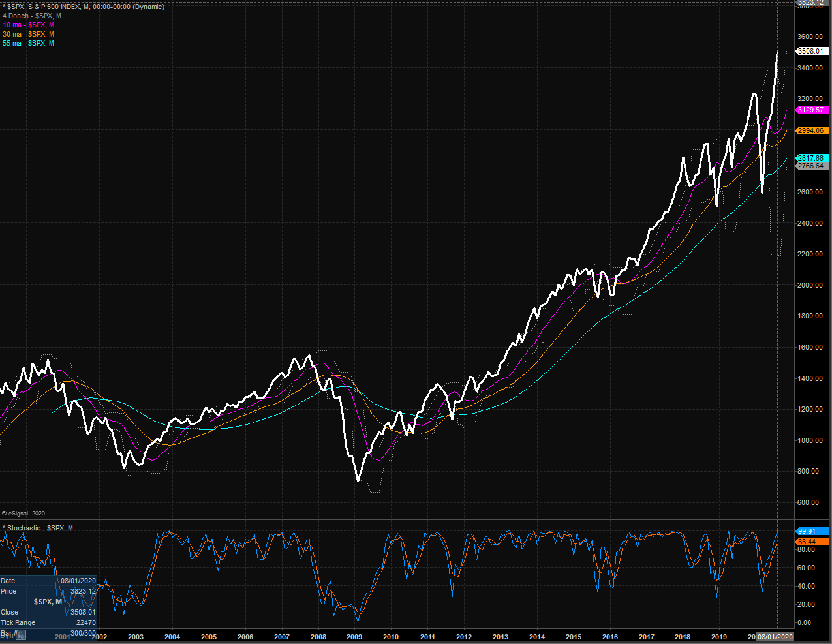Click the 2003 year label on time axis
The image size is (832, 644).
(x=136, y=637)
